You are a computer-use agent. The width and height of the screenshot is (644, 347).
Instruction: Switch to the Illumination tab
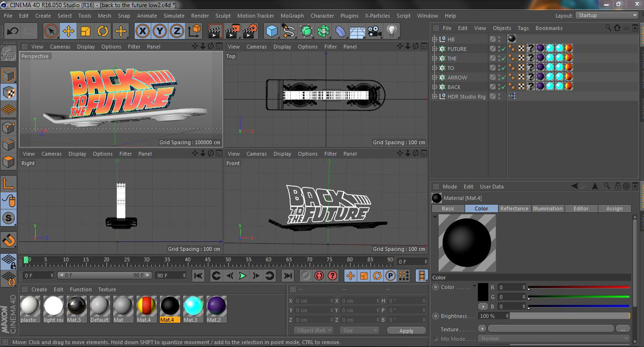(547, 208)
